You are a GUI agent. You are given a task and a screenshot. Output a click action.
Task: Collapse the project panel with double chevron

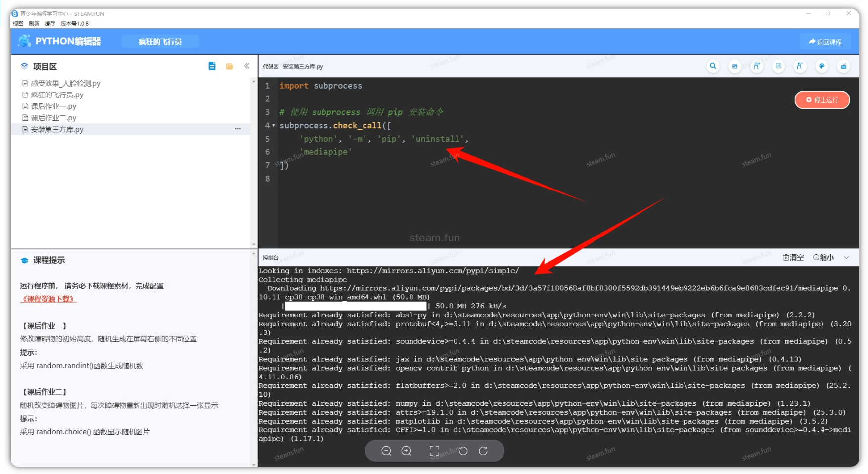click(247, 66)
